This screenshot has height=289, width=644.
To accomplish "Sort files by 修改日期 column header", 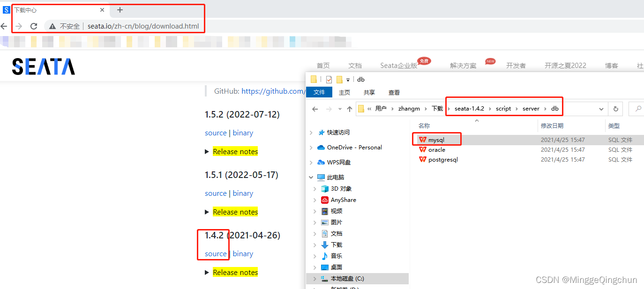I will click(552, 126).
